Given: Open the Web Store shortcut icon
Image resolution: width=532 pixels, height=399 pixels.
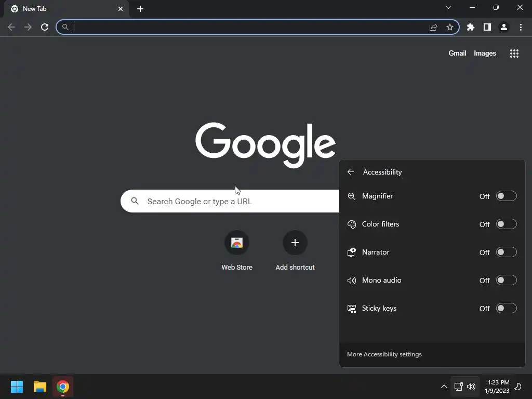Looking at the screenshot, I should 237,243.
